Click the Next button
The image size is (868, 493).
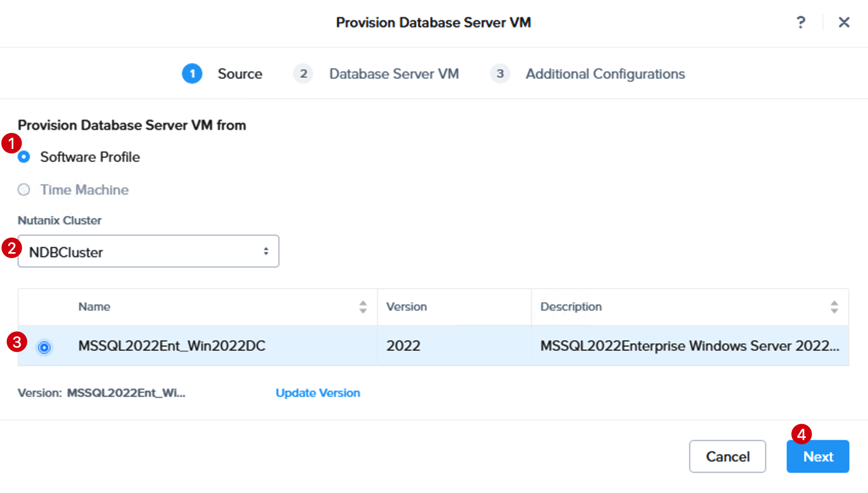click(818, 456)
